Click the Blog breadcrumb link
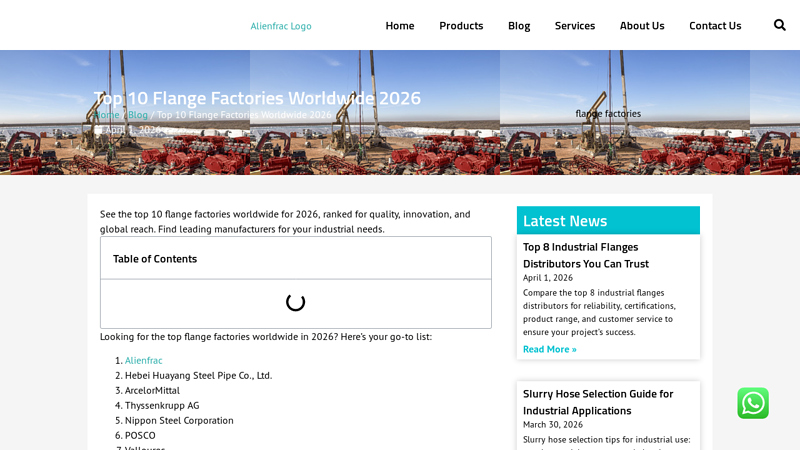Viewport: 800px width, 450px height. [138, 115]
